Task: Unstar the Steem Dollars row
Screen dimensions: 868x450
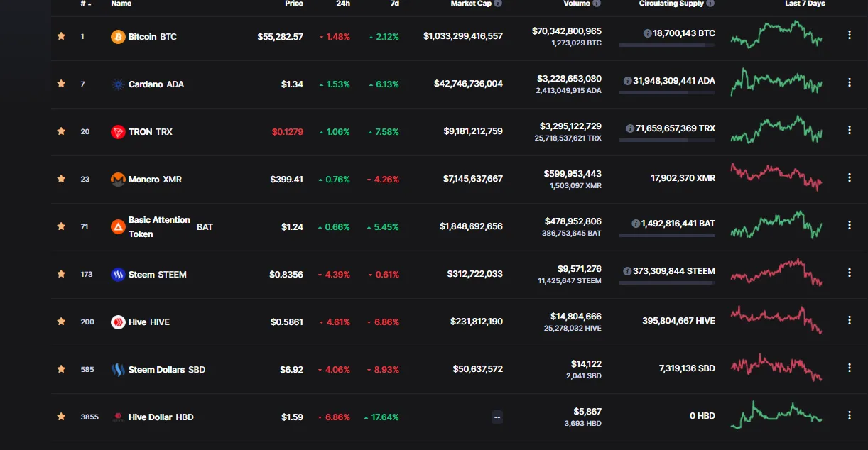Action: [x=61, y=369]
